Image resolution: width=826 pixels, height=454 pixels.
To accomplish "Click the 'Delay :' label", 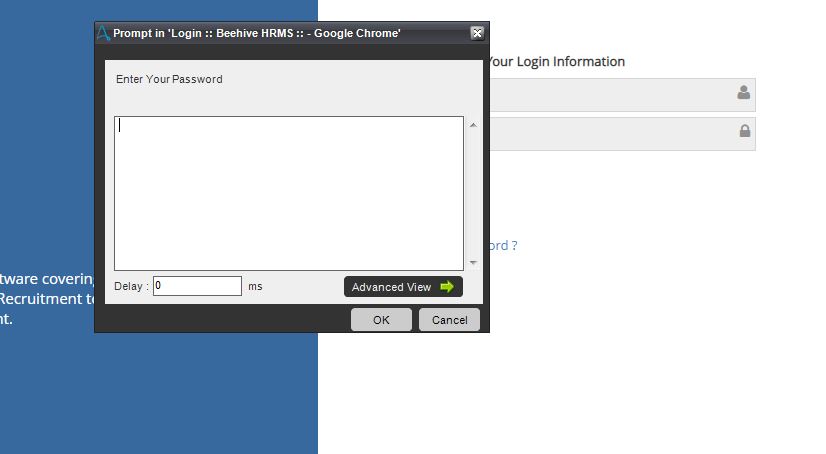I will [x=131, y=286].
